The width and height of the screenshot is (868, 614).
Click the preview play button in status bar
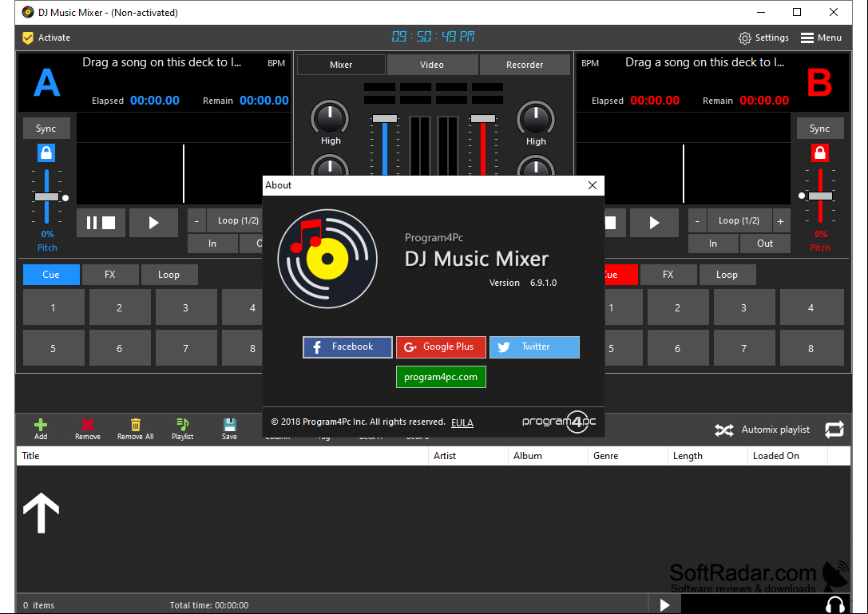click(665, 605)
